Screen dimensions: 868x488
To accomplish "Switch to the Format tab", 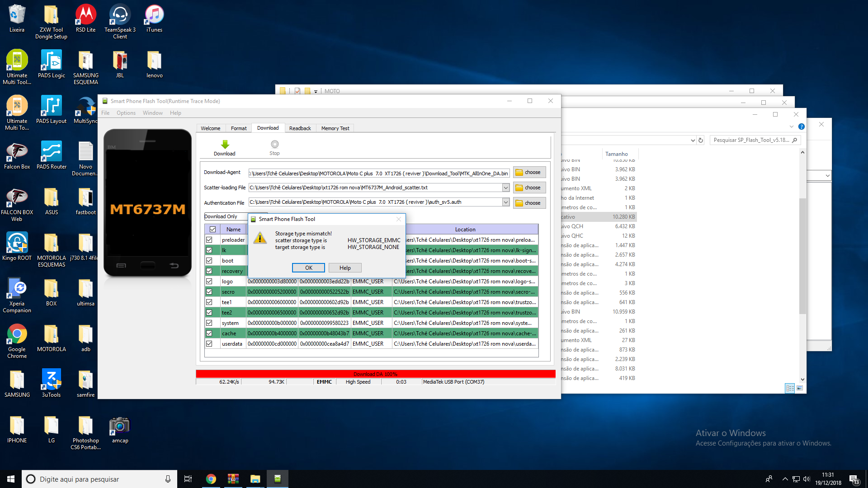I will tap(239, 128).
